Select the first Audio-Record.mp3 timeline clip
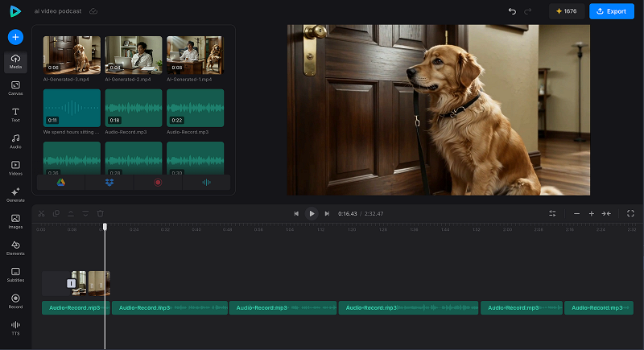The width and height of the screenshot is (644, 350). coord(76,307)
